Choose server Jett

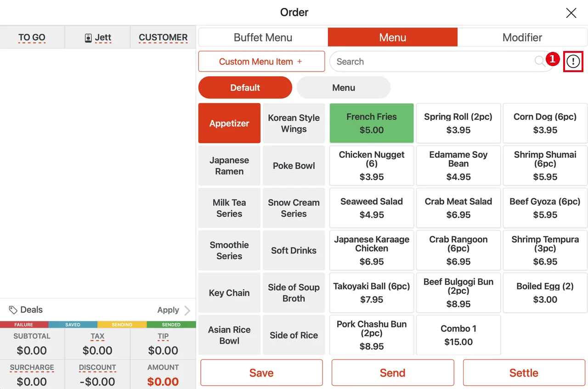point(98,37)
